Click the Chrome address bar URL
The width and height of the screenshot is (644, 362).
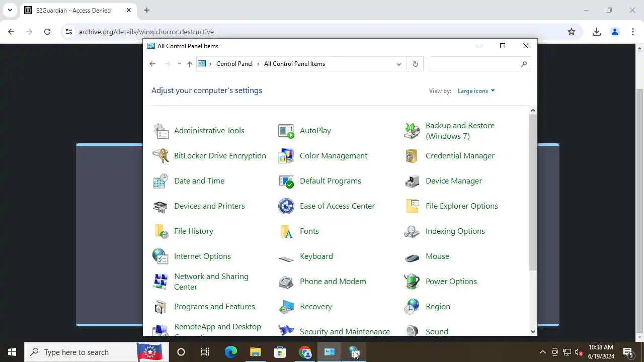click(146, 32)
